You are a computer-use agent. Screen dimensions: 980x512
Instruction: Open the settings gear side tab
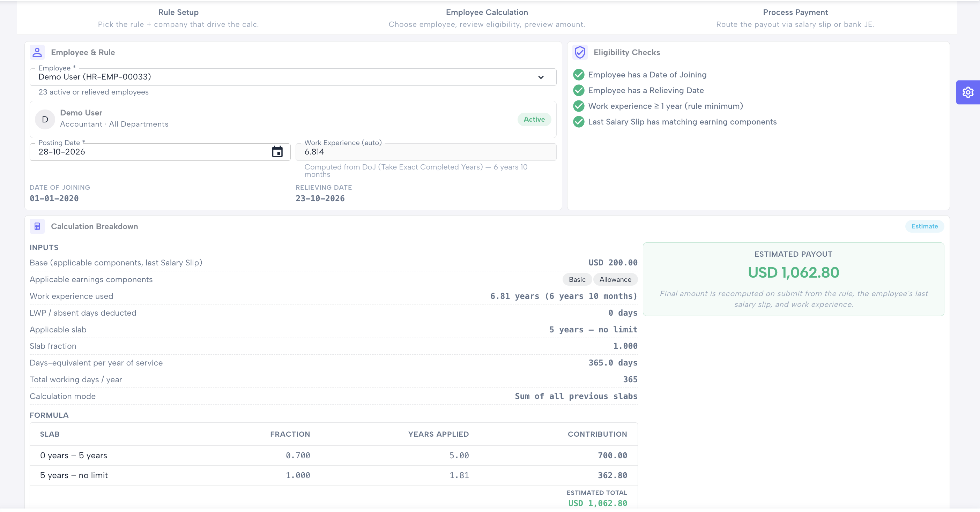click(968, 92)
